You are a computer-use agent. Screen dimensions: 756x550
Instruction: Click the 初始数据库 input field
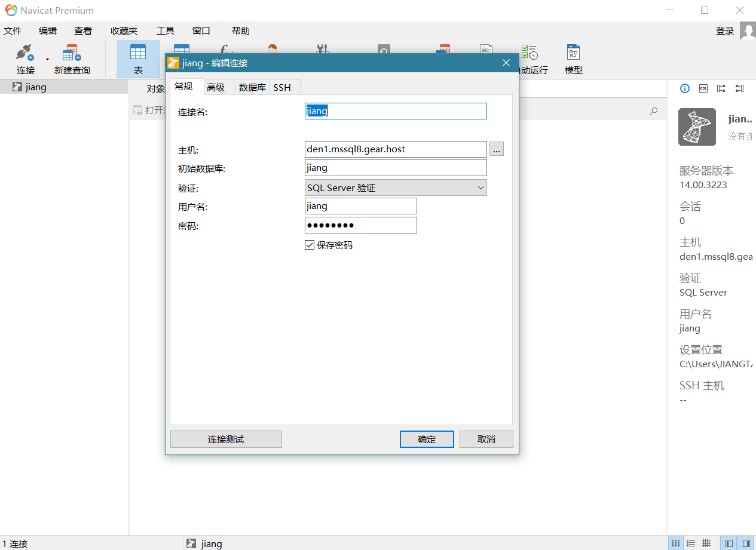pyautogui.click(x=396, y=168)
